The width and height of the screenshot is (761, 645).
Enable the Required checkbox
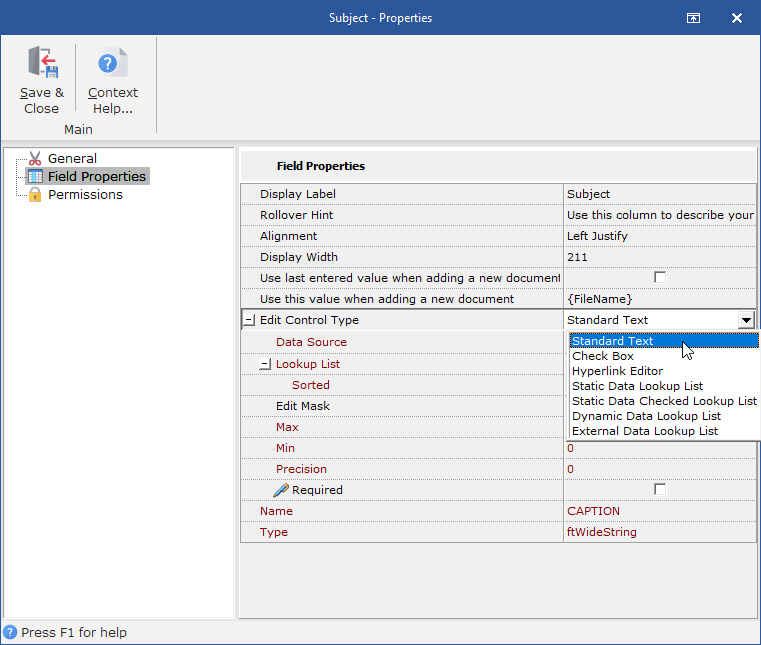pyautogui.click(x=660, y=489)
